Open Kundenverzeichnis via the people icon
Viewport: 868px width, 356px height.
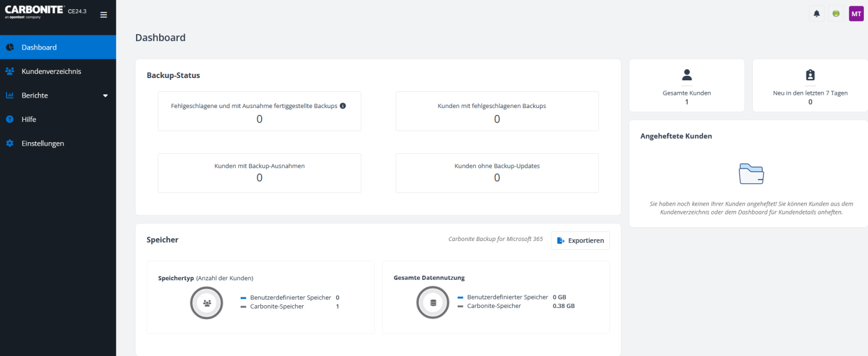(9, 71)
